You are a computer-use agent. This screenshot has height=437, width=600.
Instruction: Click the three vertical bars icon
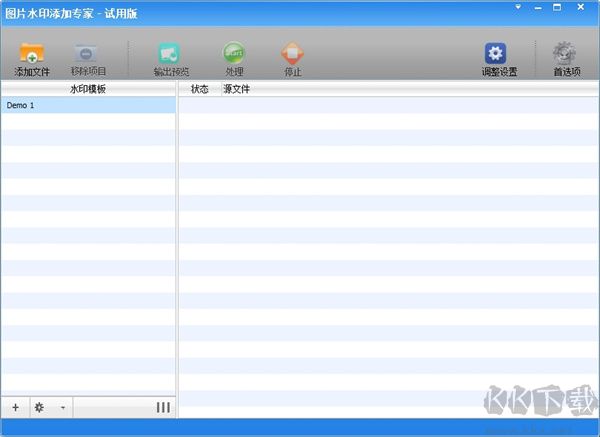coord(163,408)
